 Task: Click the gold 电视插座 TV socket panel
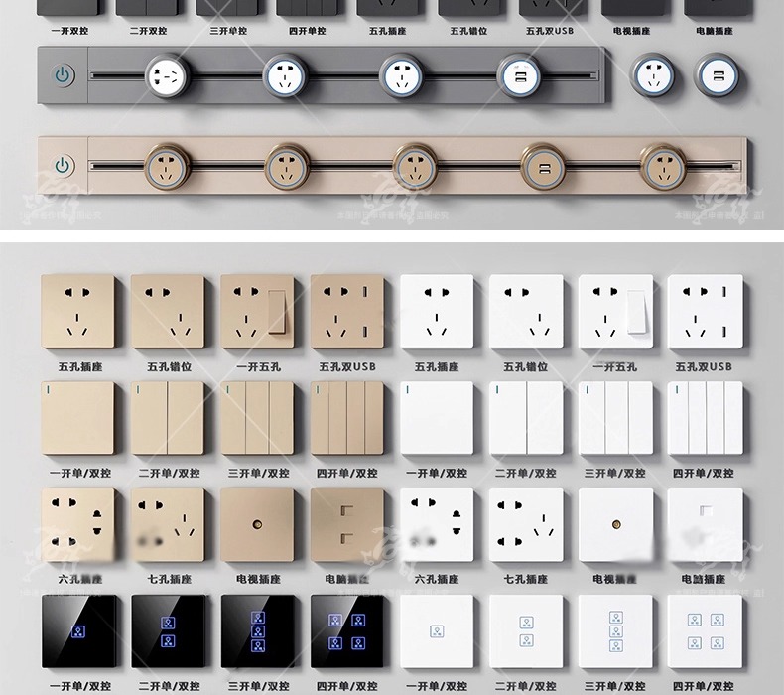point(257,525)
